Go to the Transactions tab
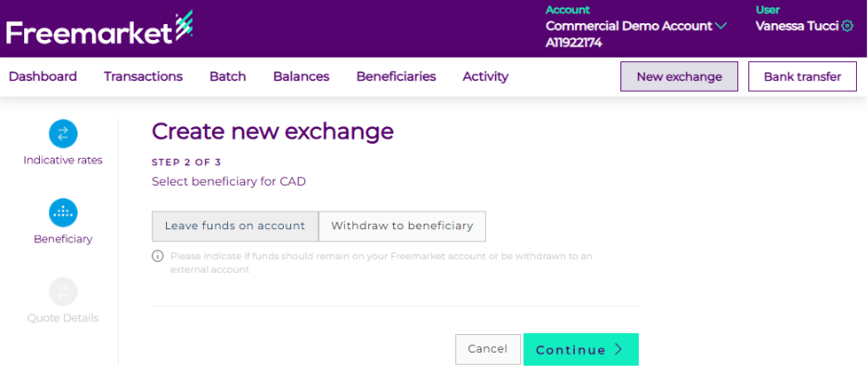The image size is (868, 374). pos(143,76)
